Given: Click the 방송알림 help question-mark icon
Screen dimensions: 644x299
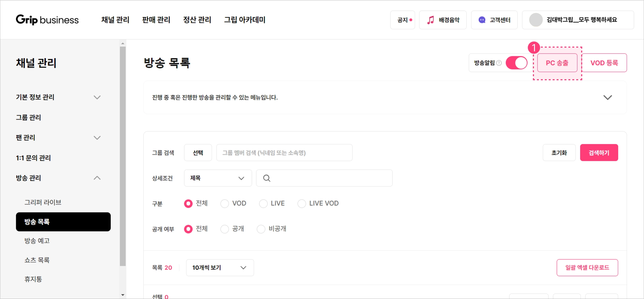Looking at the screenshot, I should click(499, 63).
